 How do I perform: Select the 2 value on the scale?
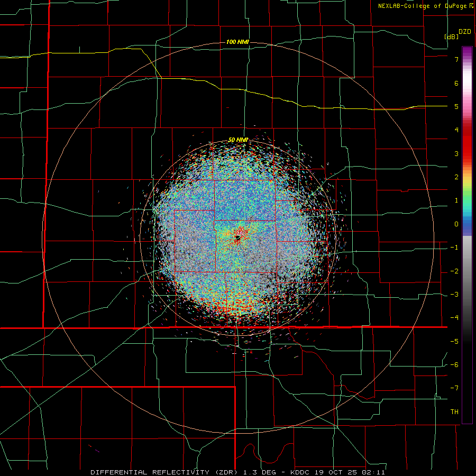[456, 177]
